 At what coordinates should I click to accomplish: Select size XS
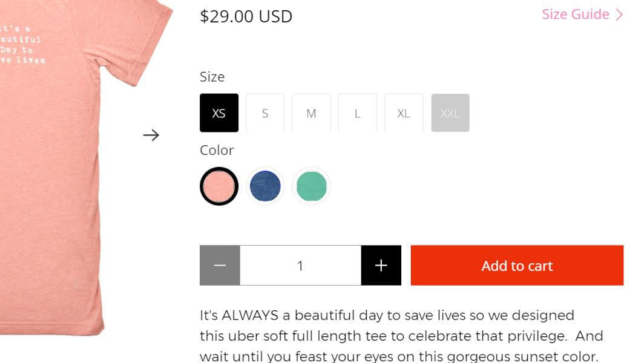(x=218, y=113)
